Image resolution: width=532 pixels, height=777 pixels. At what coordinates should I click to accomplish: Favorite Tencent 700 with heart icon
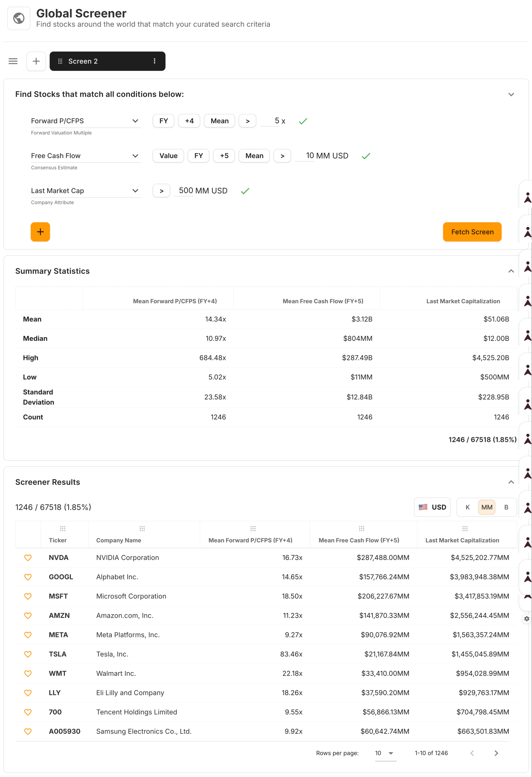tap(28, 712)
